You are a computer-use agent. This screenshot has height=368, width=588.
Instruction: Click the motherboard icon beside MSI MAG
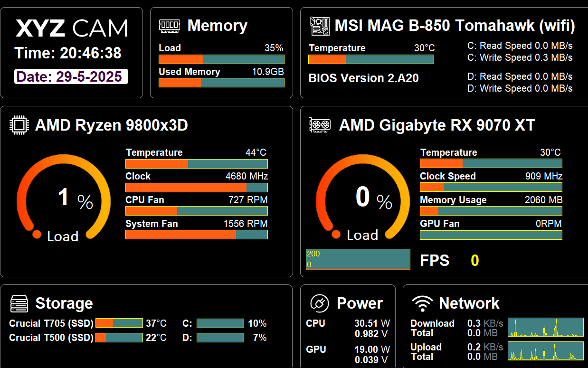tap(320, 26)
